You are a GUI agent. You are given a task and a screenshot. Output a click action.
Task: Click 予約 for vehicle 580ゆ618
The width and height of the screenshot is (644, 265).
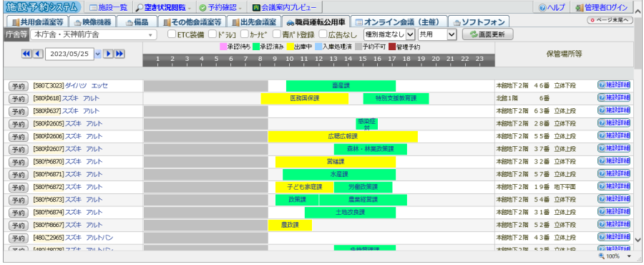point(19,99)
